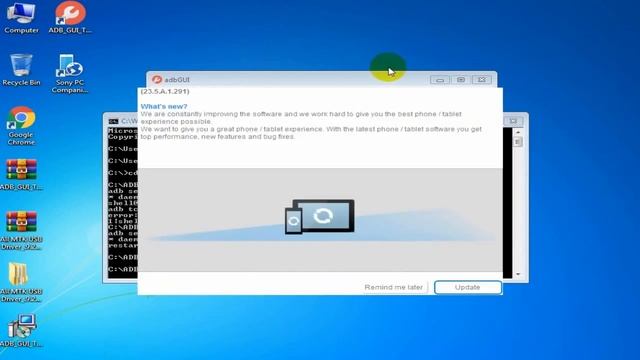Image resolution: width=640 pixels, height=360 pixels.
Task: Click Remind me later
Action: tap(393, 287)
